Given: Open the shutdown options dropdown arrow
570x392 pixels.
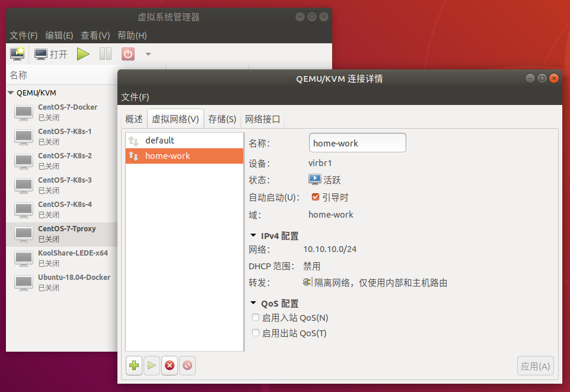Looking at the screenshot, I should 148,54.
